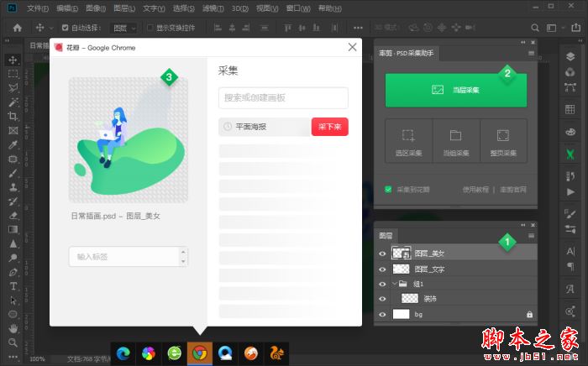588x366 pixels.
Task: Select the Crop tool
Action: 13,117
